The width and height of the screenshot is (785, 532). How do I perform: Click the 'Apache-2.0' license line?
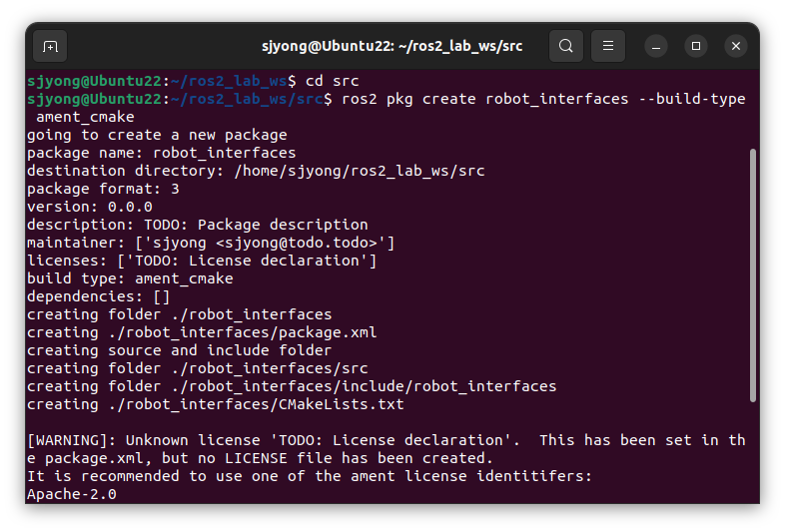[x=72, y=495]
